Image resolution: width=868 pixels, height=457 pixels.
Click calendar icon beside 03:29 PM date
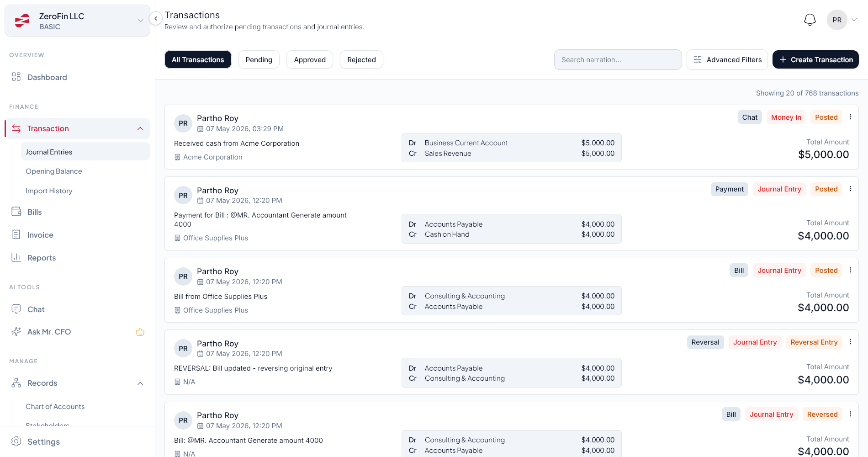pyautogui.click(x=200, y=129)
